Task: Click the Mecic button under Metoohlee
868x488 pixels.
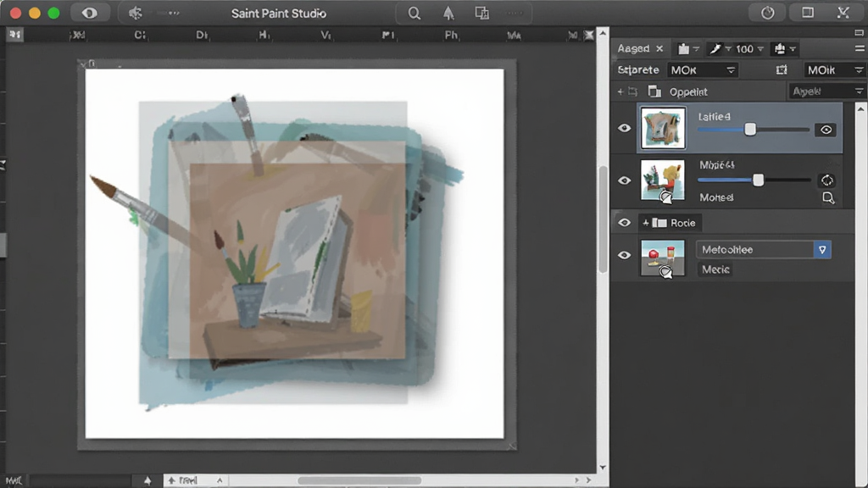Action: point(715,269)
